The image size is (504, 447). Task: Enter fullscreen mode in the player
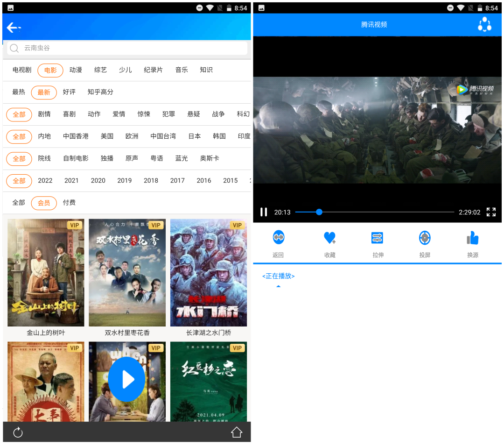(x=491, y=212)
